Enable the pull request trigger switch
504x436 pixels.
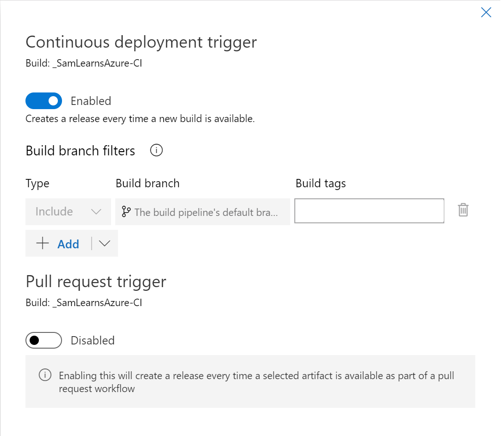[44, 340]
